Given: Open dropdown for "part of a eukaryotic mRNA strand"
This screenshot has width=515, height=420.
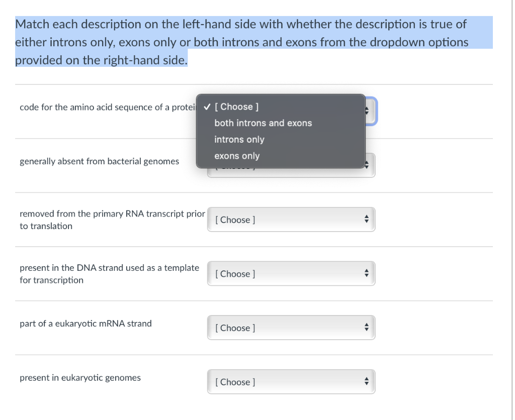Looking at the screenshot, I should click(x=291, y=327).
